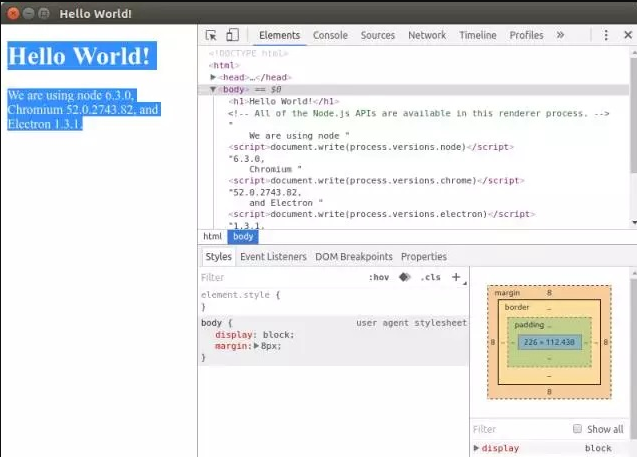The width and height of the screenshot is (637, 457).
Task: Open the Profiles tab
Action: (x=526, y=35)
